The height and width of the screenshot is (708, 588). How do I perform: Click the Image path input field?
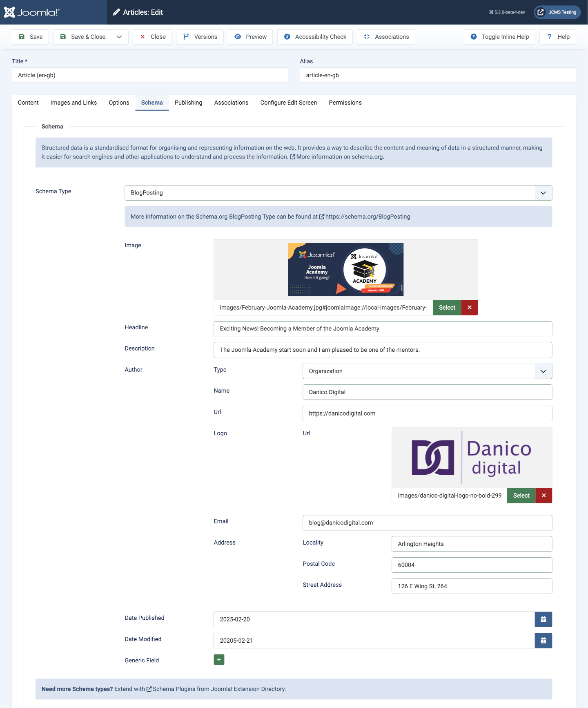tap(323, 308)
